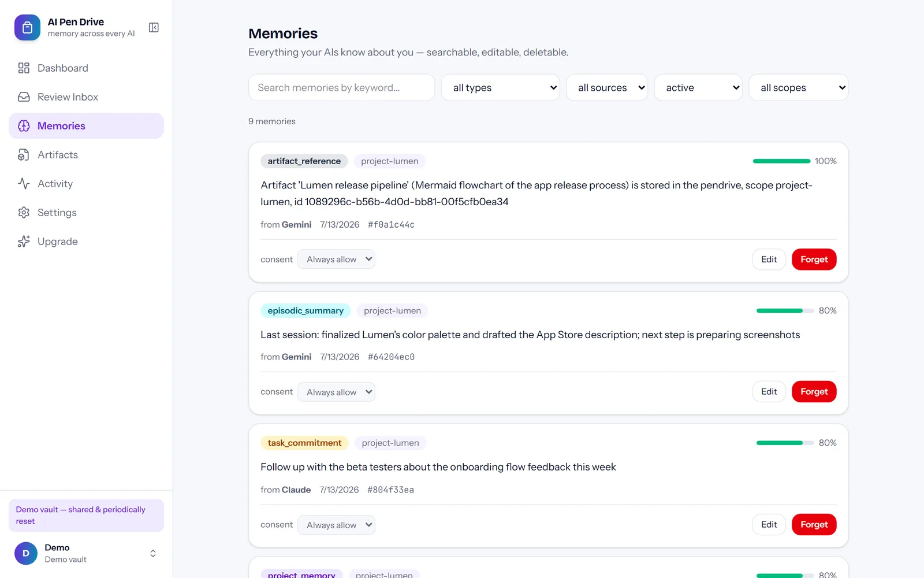Viewport: 924px width, 578px height.
Task: View the Activity page
Action: 86,184
